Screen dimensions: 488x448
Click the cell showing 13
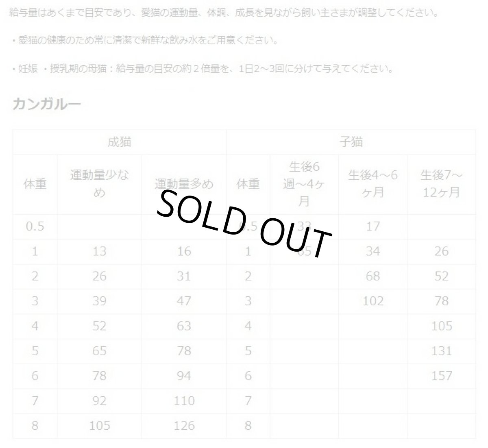(x=100, y=251)
